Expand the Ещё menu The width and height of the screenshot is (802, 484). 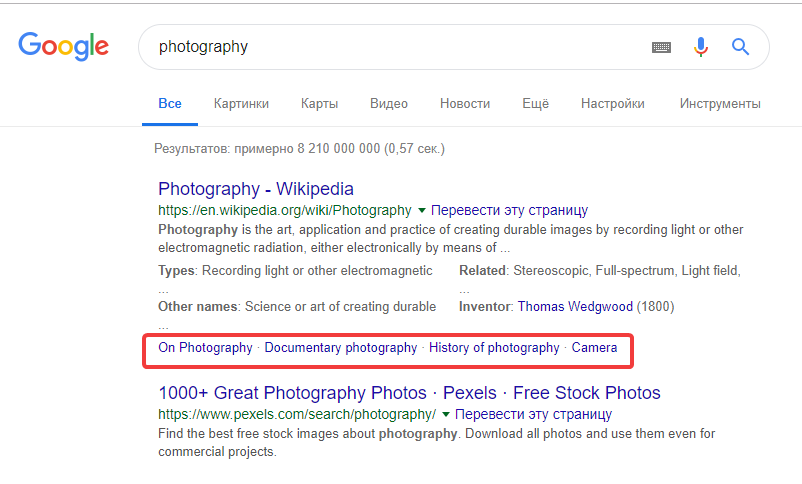pyautogui.click(x=536, y=104)
